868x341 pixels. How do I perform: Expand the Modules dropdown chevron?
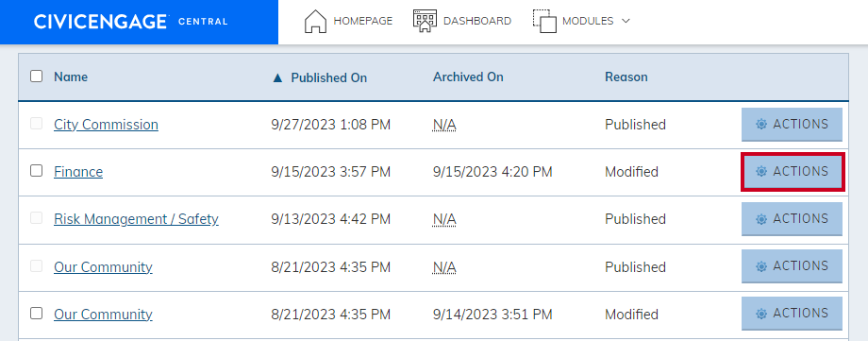tap(626, 21)
